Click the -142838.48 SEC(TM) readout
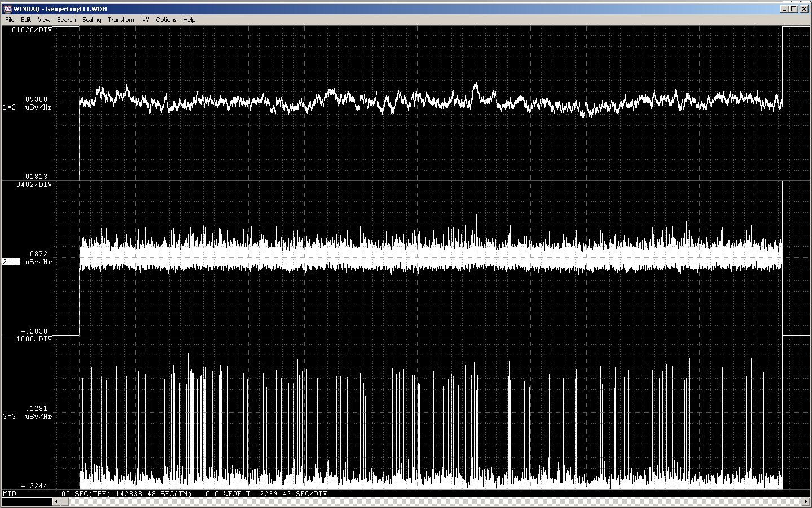Viewport: 812px width, 508px height. click(x=151, y=494)
